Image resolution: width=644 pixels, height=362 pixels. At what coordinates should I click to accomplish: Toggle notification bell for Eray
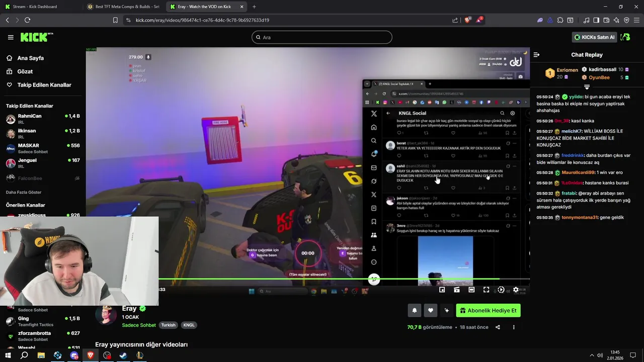(415, 311)
